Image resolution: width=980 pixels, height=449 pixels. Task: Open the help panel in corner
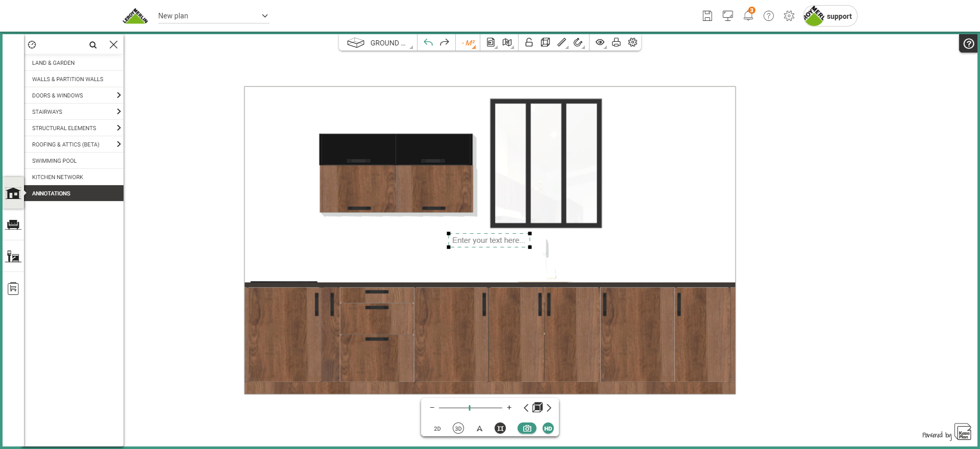968,44
